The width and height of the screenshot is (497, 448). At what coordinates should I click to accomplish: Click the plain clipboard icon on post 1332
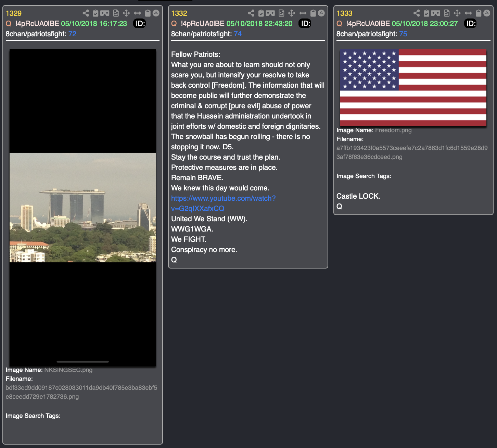coord(313,13)
